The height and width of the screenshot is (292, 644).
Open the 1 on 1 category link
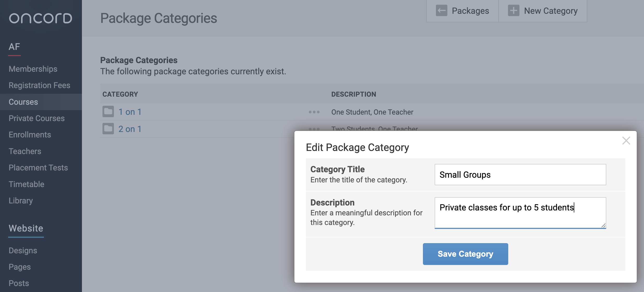[130, 112]
